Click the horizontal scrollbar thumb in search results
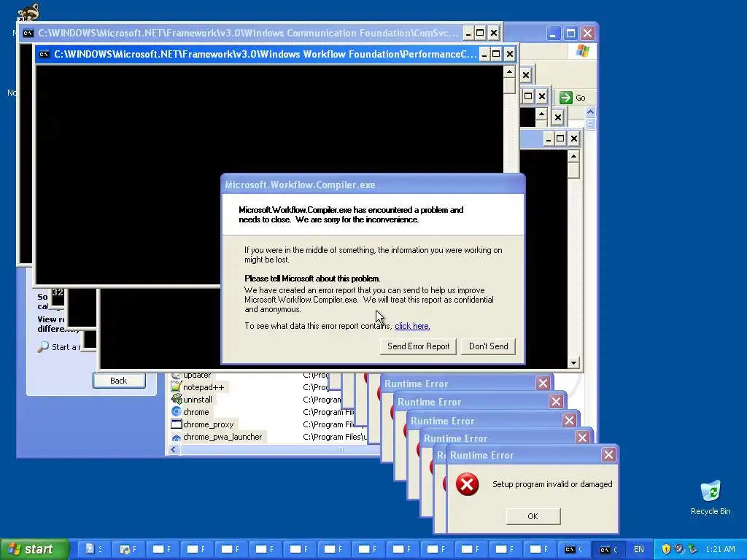Image resolution: width=747 pixels, height=560 pixels. click(x=279, y=449)
